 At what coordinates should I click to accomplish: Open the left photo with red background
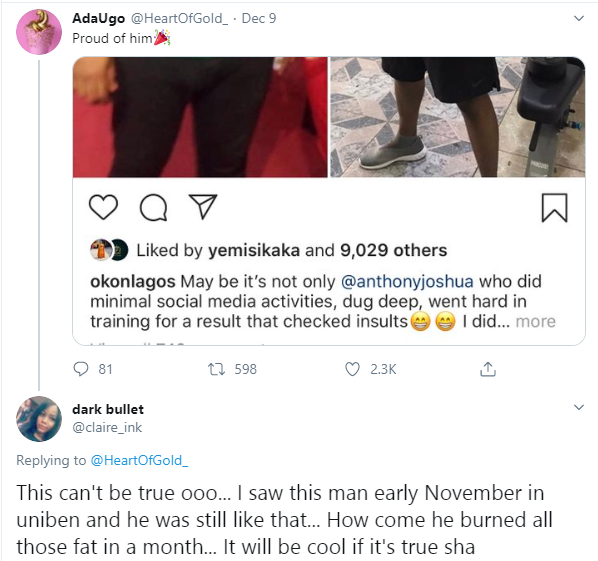tap(200, 117)
